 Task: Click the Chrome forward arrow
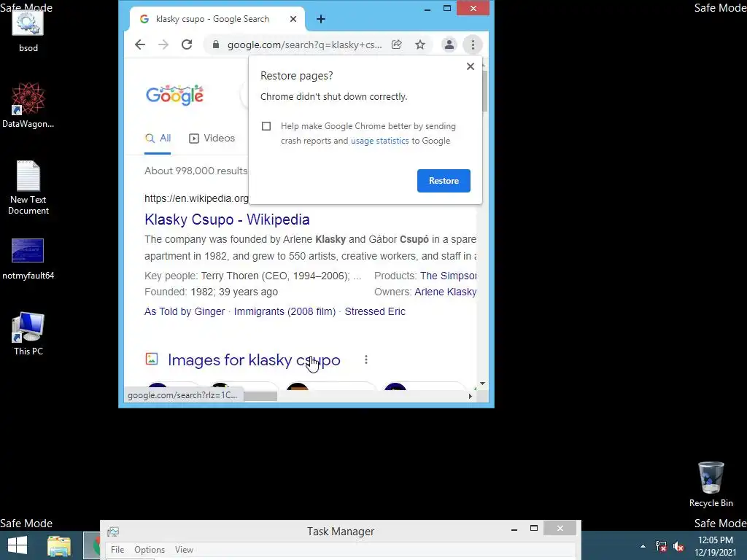[x=163, y=44]
